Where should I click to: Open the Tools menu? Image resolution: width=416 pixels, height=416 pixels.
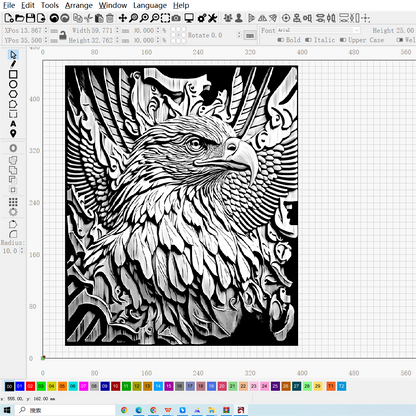pos(50,5)
